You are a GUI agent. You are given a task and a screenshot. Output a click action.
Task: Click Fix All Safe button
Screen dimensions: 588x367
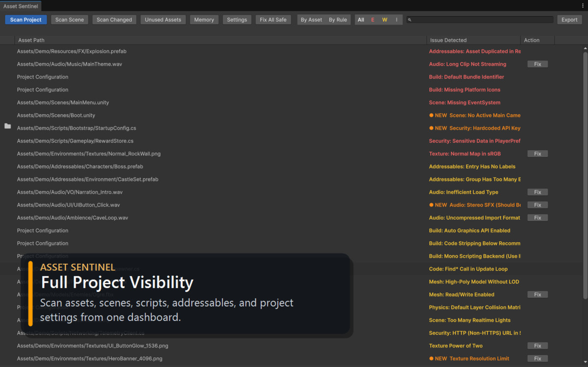point(273,20)
